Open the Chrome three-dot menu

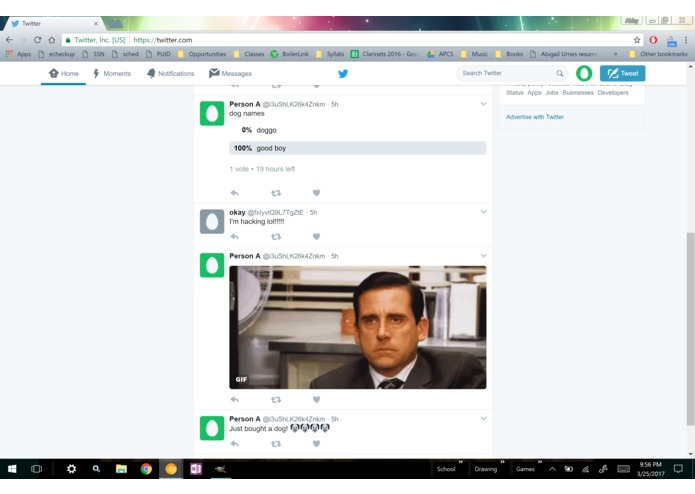[x=686, y=40]
